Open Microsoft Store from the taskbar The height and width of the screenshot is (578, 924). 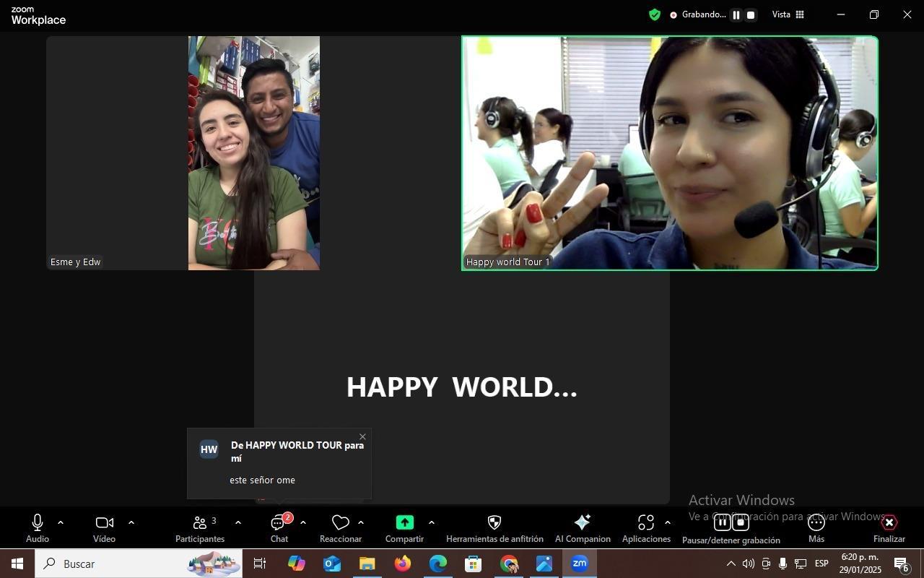(473, 564)
